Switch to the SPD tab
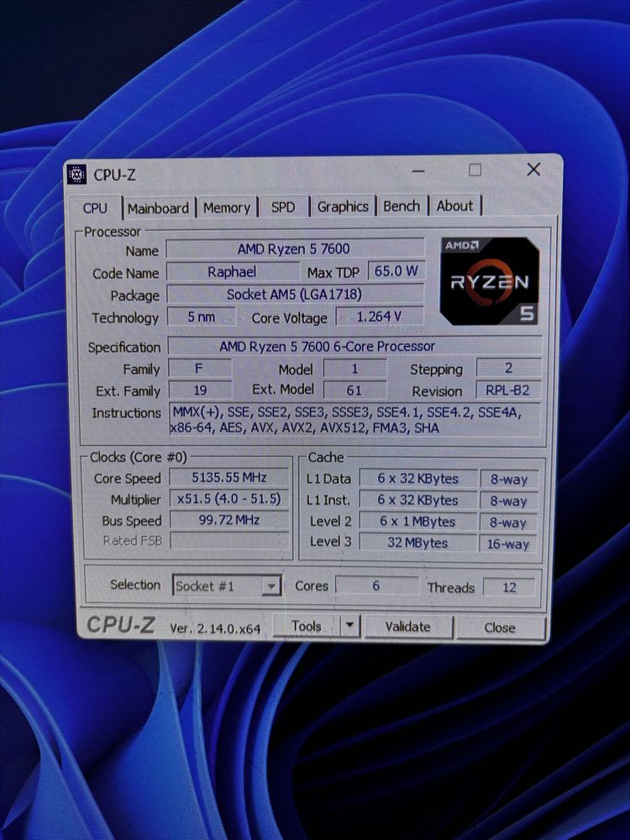 coord(283,207)
